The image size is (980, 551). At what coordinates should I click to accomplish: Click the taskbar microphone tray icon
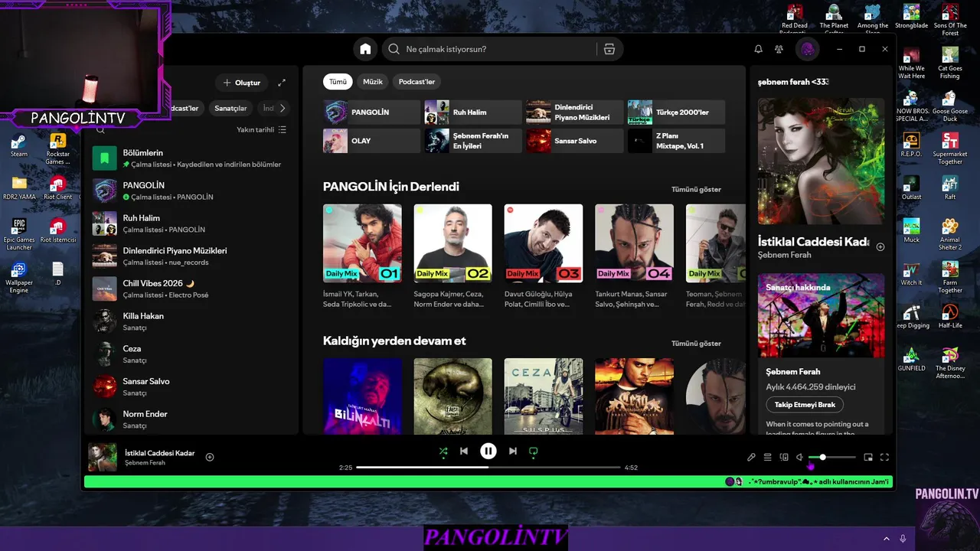tap(903, 539)
